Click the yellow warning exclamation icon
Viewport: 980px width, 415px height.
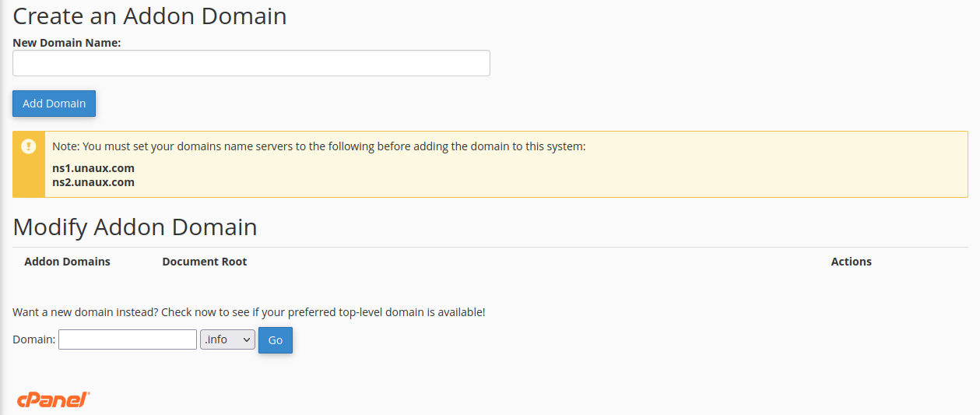pyautogui.click(x=29, y=146)
